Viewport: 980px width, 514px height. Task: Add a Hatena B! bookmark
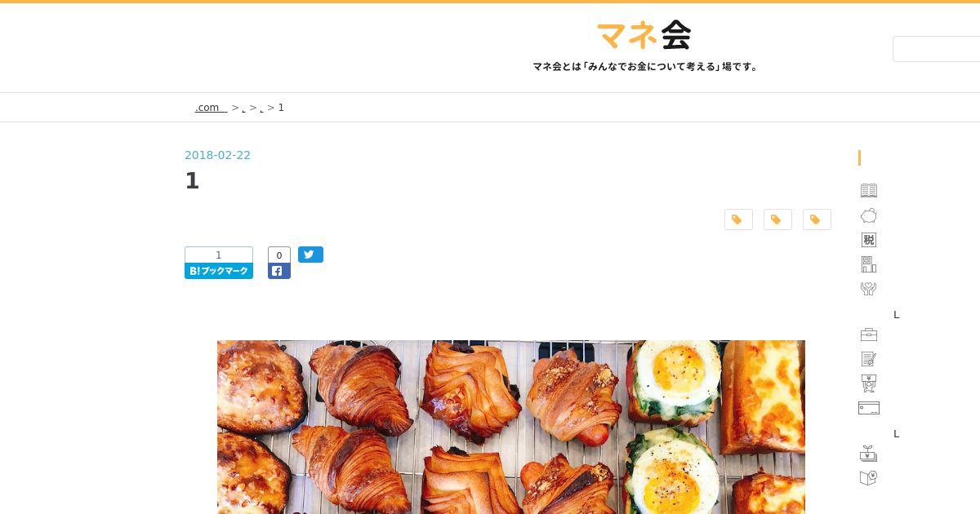(219, 271)
